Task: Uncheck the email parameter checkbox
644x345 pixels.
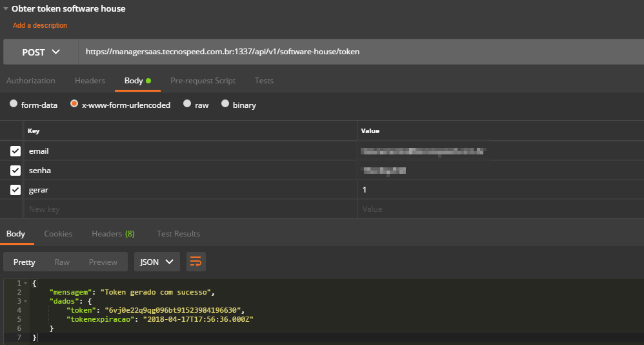Action: click(x=15, y=151)
